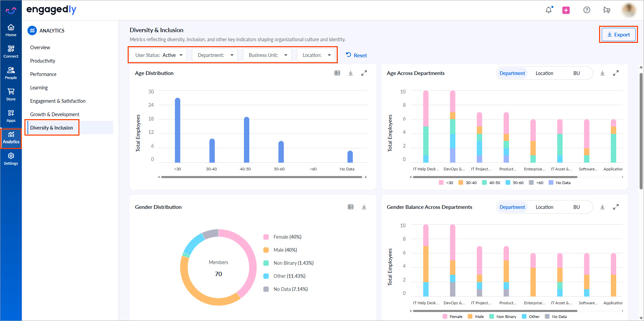This screenshot has height=321, width=644.
Task: Select Diversity & Inclusion in the Analytics menu
Action: (x=52, y=128)
